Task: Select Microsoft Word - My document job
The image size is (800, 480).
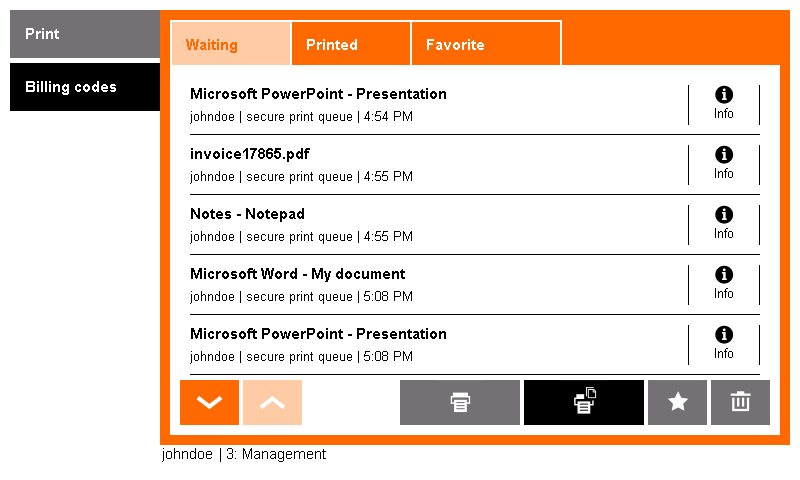Action: 439,285
